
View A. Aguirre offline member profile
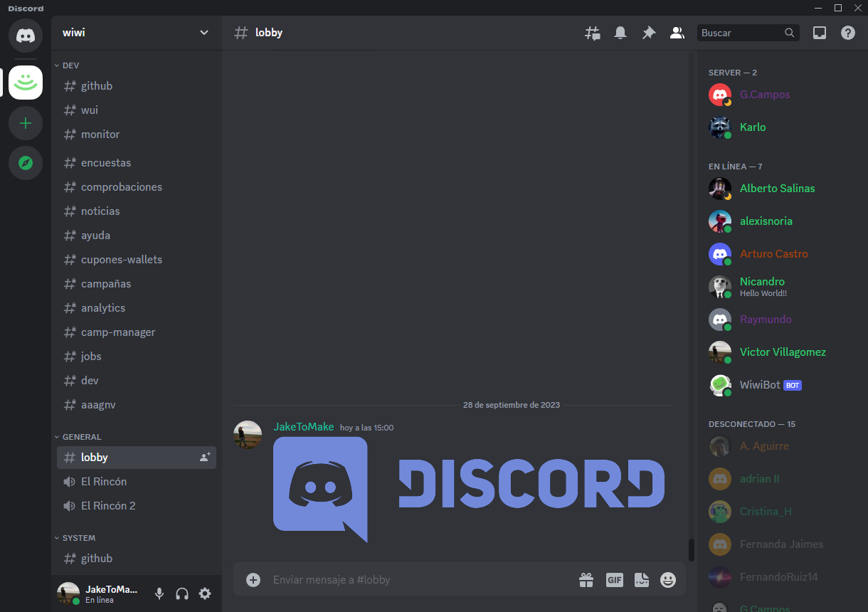click(781, 446)
